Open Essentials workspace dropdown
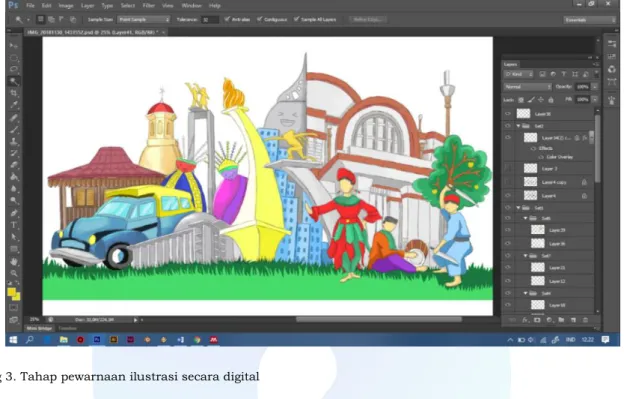 (x=589, y=19)
